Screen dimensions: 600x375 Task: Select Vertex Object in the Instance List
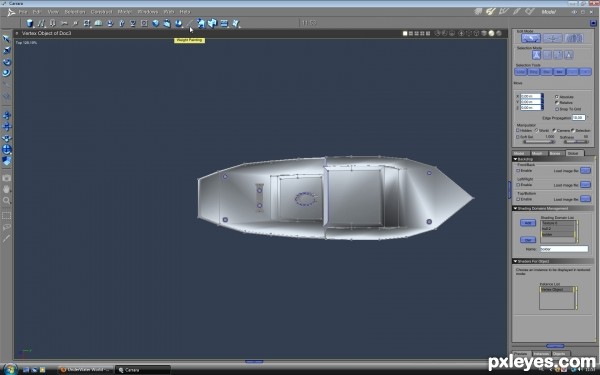pyautogui.click(x=556, y=290)
